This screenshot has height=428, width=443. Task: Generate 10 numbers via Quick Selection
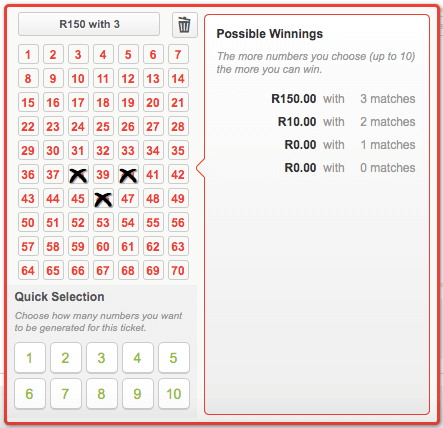click(174, 394)
